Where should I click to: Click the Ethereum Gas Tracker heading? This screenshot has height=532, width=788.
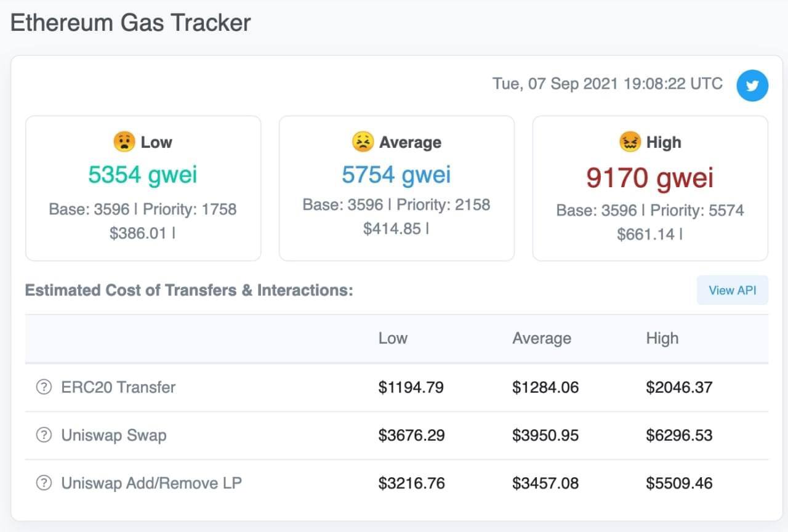pyautogui.click(x=131, y=23)
